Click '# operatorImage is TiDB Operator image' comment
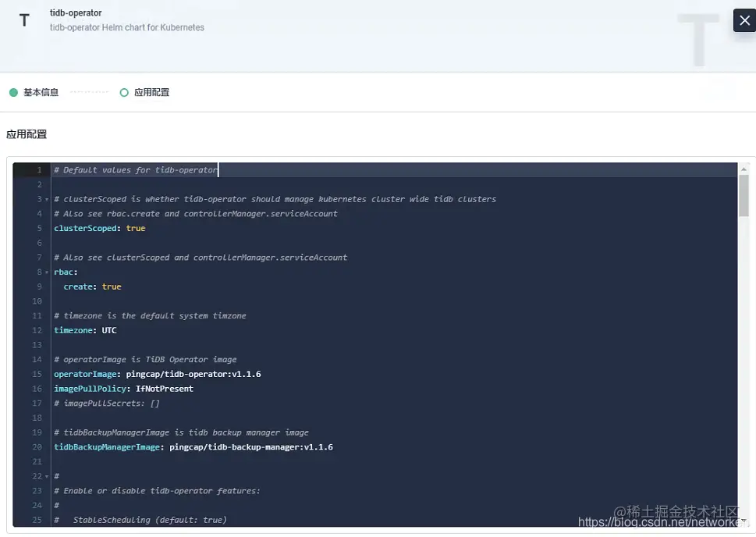Image resolution: width=756 pixels, height=537 pixels. pos(145,360)
